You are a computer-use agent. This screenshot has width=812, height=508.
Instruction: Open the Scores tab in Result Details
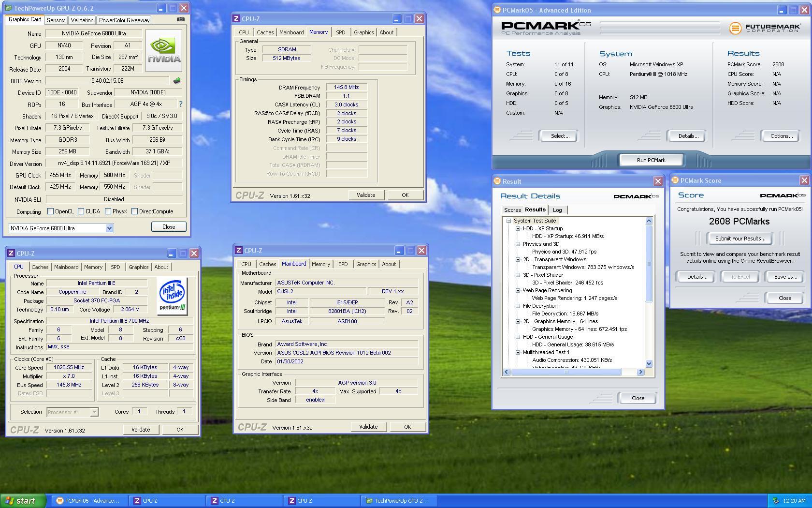tap(512, 210)
